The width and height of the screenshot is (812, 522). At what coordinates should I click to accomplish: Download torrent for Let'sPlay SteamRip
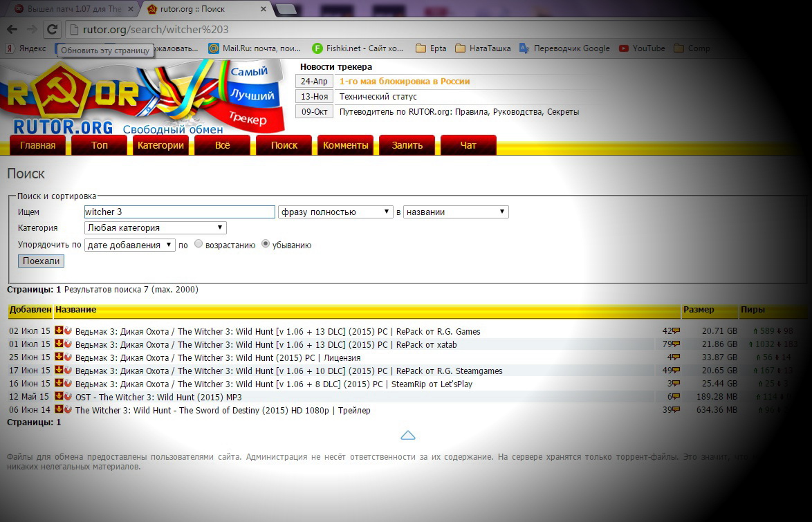point(59,383)
